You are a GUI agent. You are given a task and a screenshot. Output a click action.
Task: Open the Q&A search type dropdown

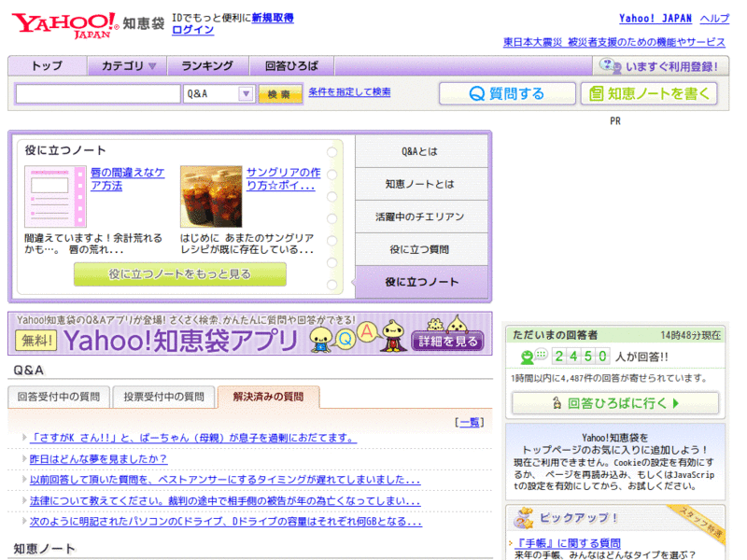tap(219, 94)
